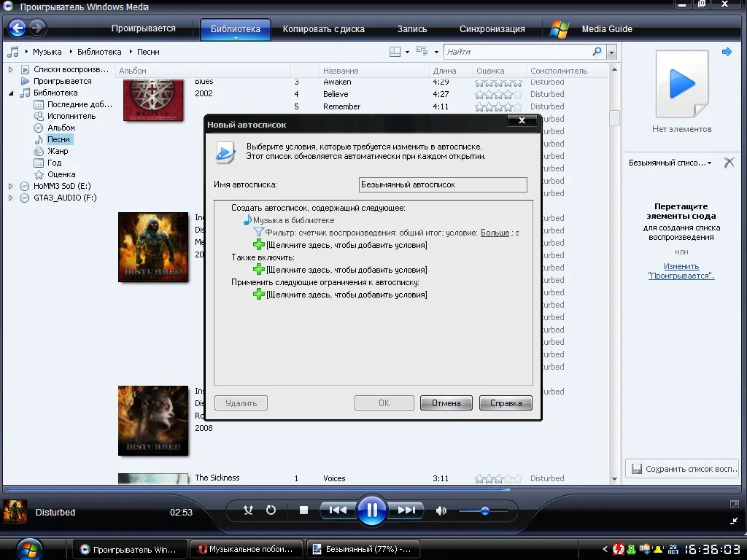Click the search magnifier icon

point(597,52)
